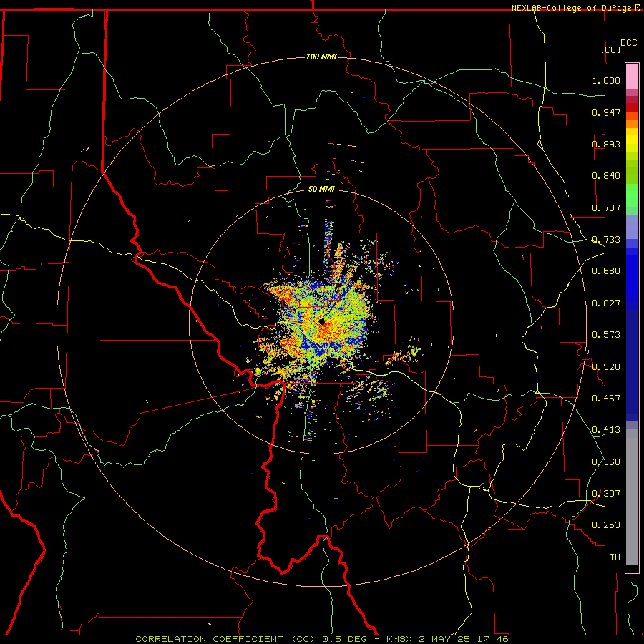Click the 0.947 legend value
The image size is (644, 644).
click(606, 112)
